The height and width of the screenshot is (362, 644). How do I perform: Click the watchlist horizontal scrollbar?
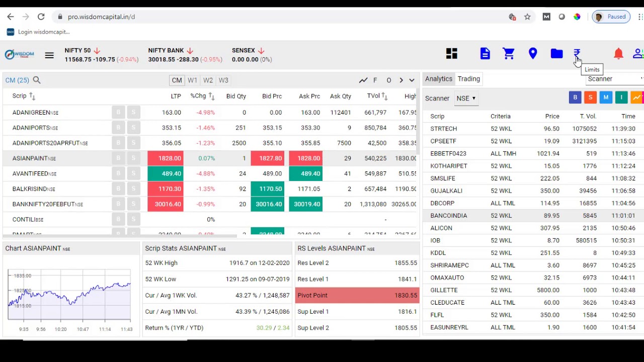[x=120, y=236]
